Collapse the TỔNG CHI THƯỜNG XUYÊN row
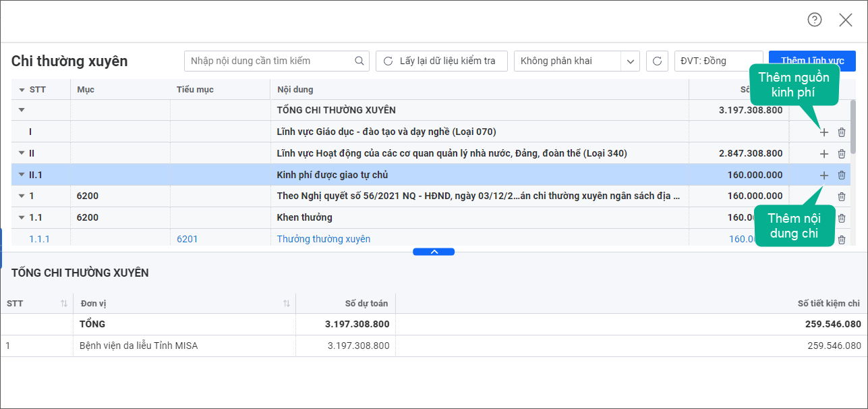 click(22, 110)
